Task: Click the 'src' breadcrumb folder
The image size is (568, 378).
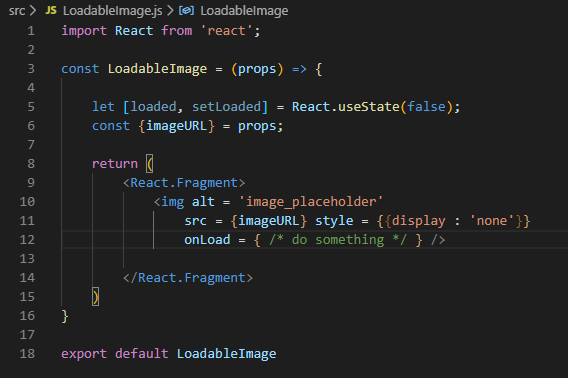Action: tap(17, 11)
